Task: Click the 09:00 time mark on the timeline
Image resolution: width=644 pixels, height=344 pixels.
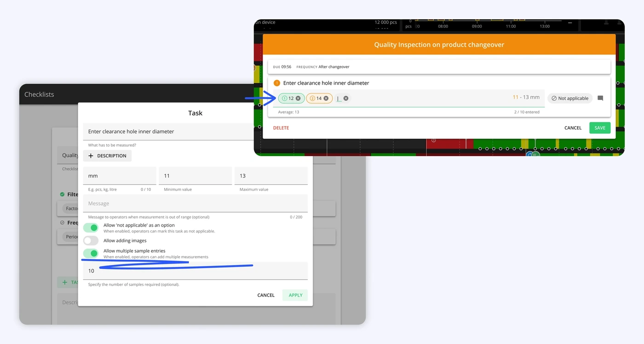Action: click(x=477, y=26)
